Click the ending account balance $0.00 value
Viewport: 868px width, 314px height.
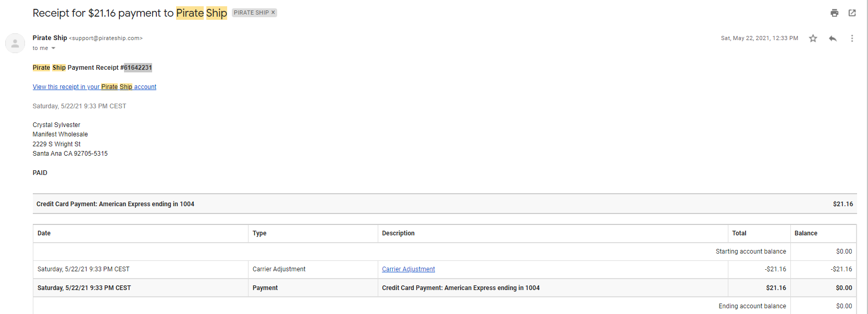844,306
